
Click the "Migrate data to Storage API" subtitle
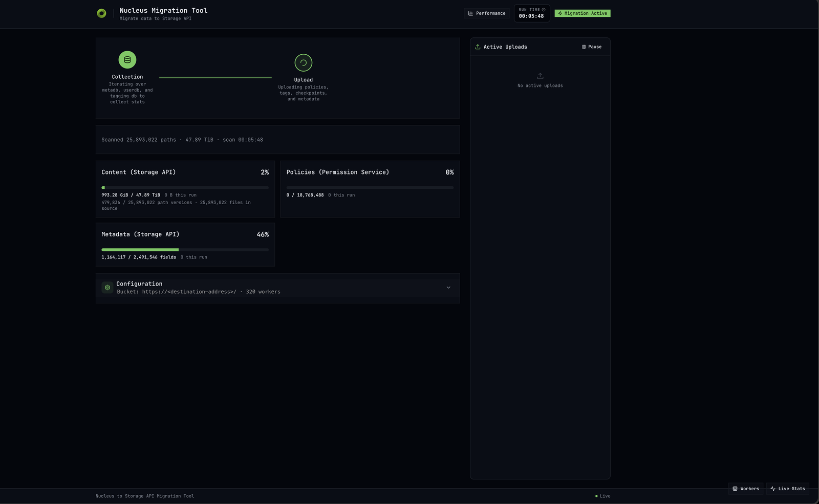[156, 18]
